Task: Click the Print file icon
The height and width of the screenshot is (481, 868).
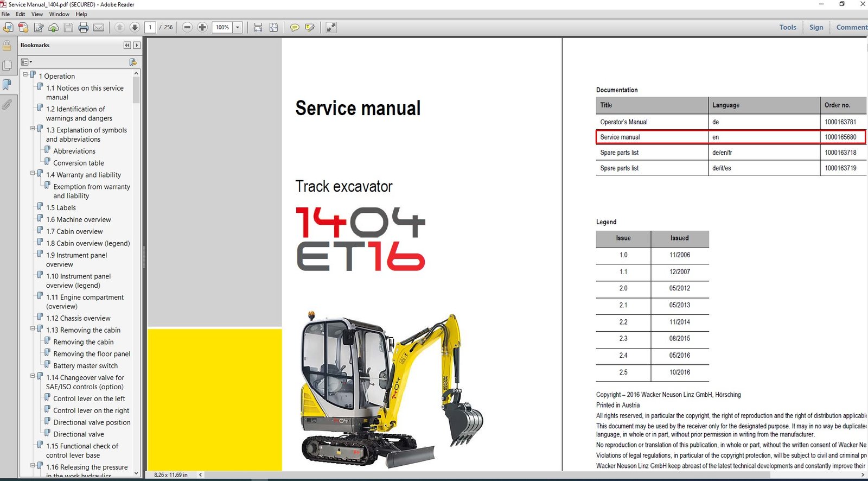Action: point(84,27)
